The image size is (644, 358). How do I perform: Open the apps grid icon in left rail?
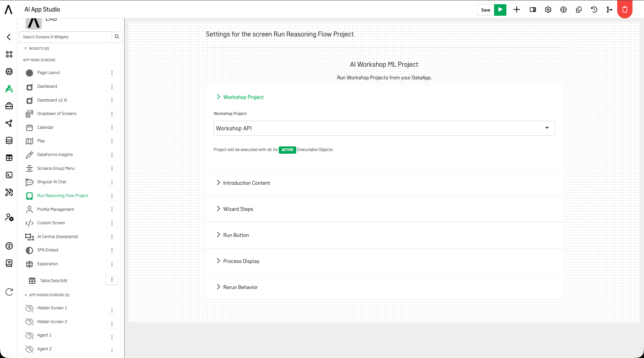(9, 54)
